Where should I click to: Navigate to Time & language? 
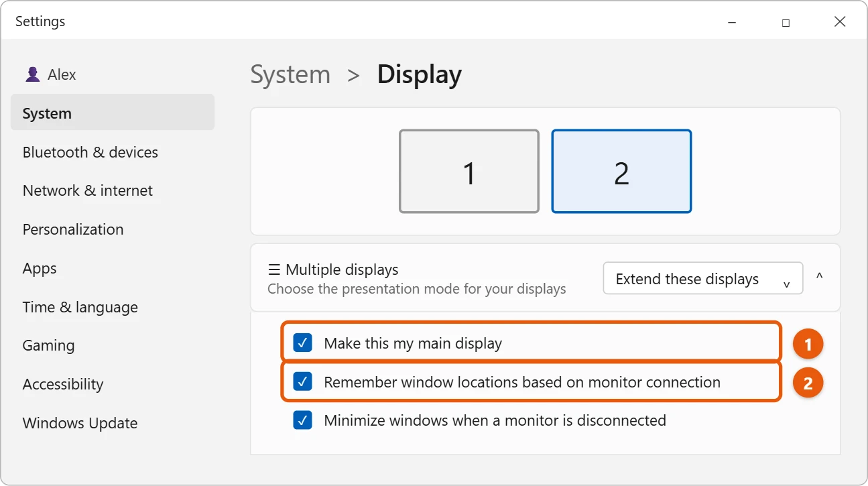80,307
